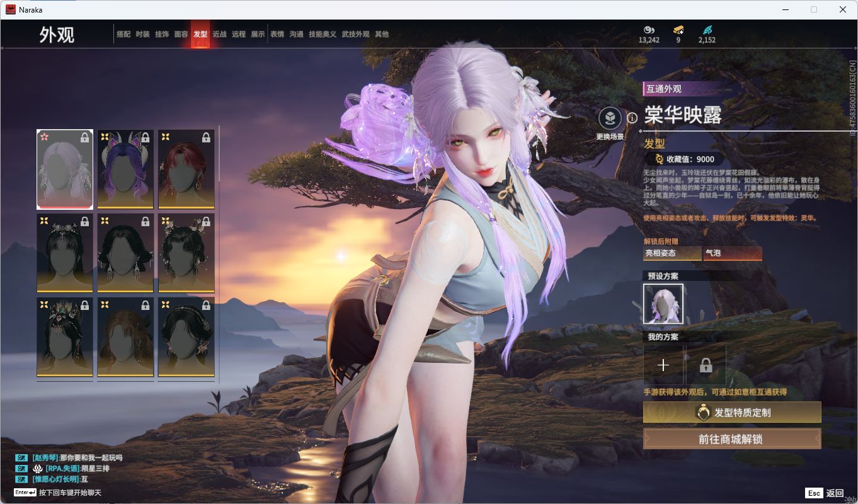858x504 pixels.
Task: Select the dark red hairstyle thumbnail
Action: tap(186, 169)
